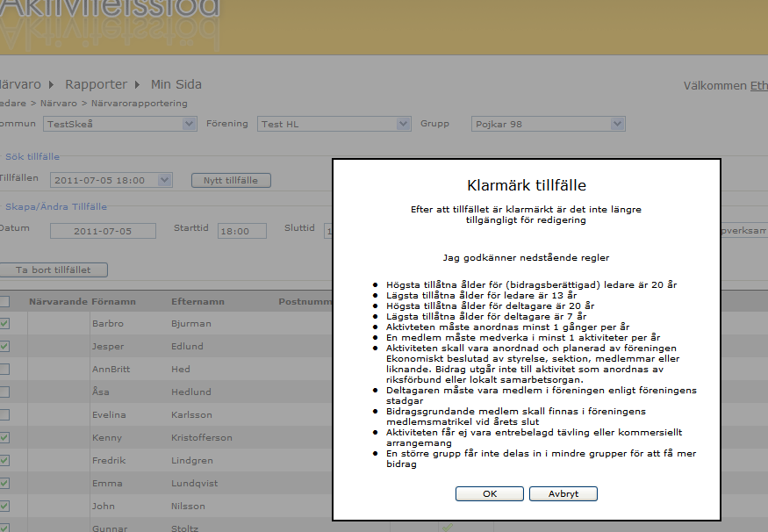Click the Jag godkänner nedstående regler text

coord(526,258)
